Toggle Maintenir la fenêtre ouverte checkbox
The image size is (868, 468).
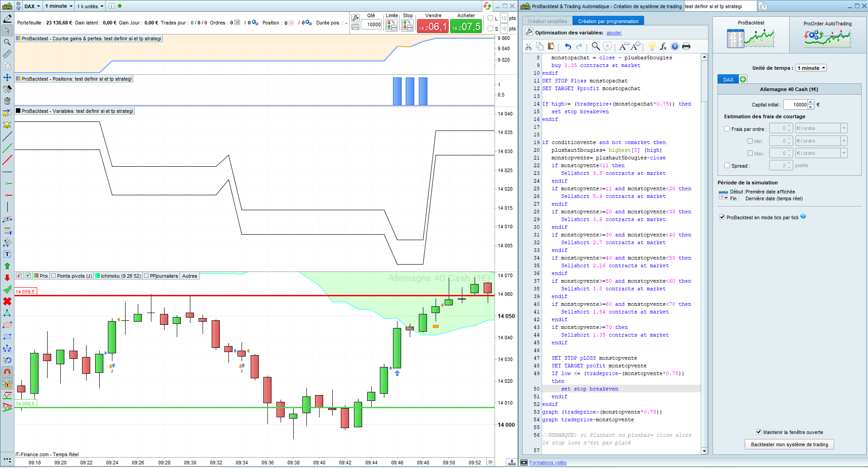759,432
